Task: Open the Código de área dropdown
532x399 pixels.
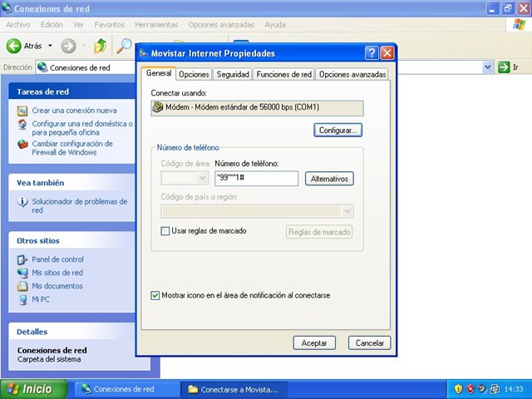Action: [203, 178]
